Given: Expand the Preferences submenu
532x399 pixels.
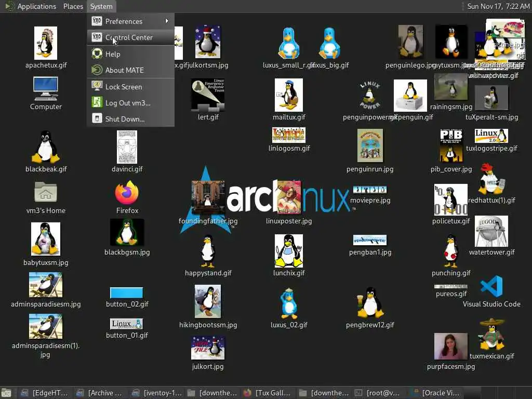Looking at the screenshot, I should click(130, 21).
